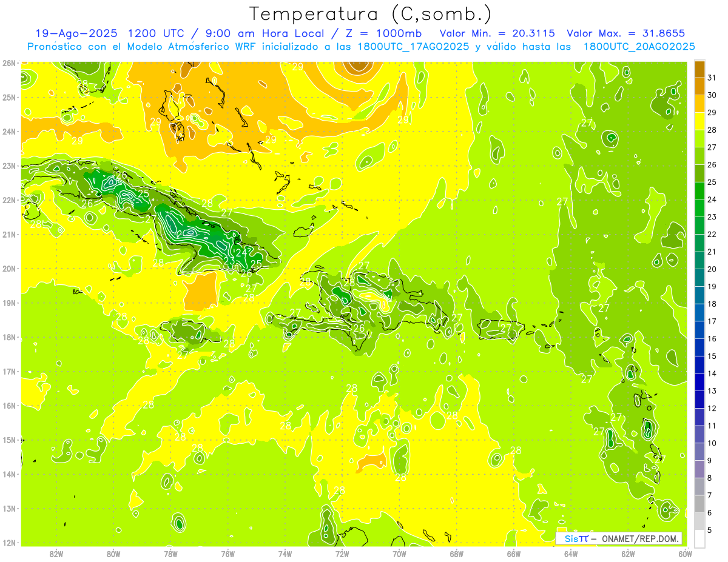728x562 pixels.
Task: Click the colorbar scale value 31
Action: (712, 78)
